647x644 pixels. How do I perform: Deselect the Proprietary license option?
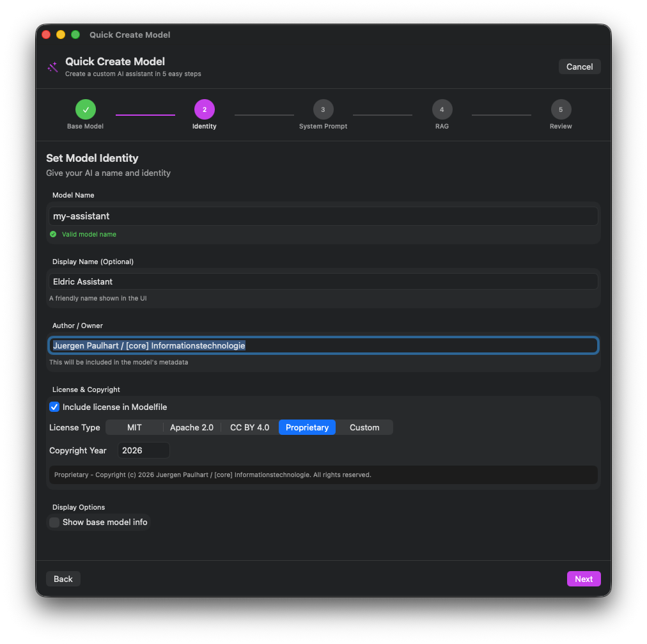(307, 427)
